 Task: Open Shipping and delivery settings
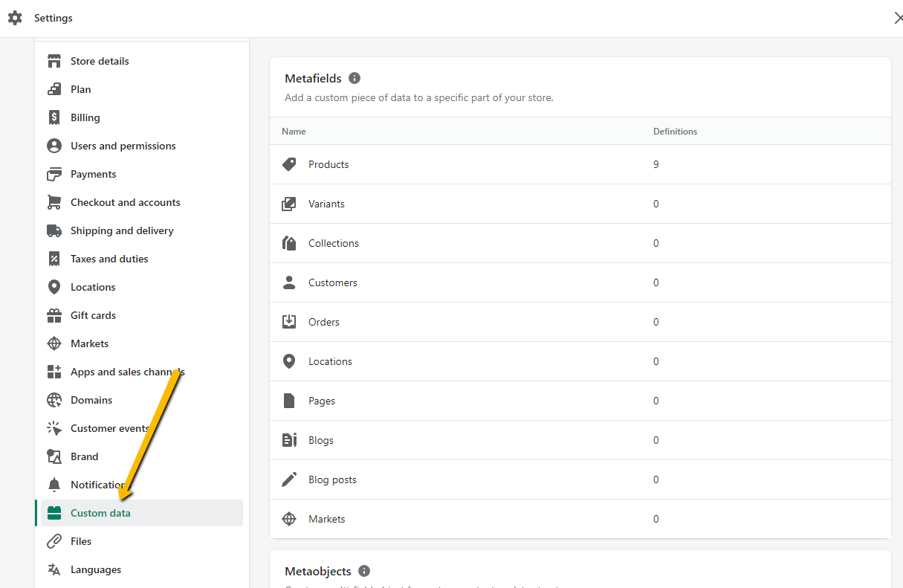pyautogui.click(x=122, y=230)
